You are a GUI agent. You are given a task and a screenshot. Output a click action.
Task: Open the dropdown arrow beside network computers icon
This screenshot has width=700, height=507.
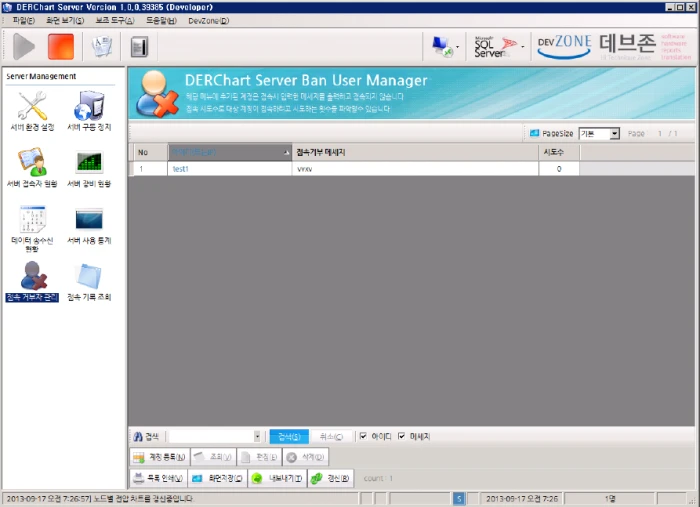pyautogui.click(x=458, y=47)
